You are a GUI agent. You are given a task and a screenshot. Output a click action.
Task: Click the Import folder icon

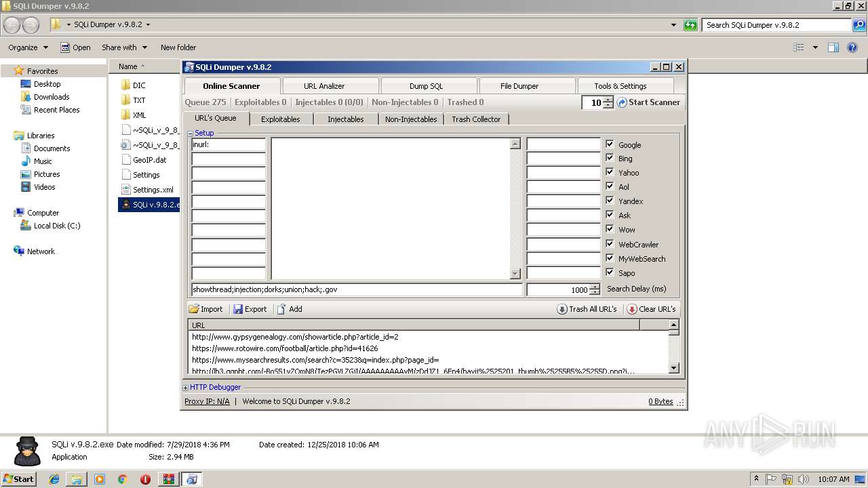[x=194, y=309]
